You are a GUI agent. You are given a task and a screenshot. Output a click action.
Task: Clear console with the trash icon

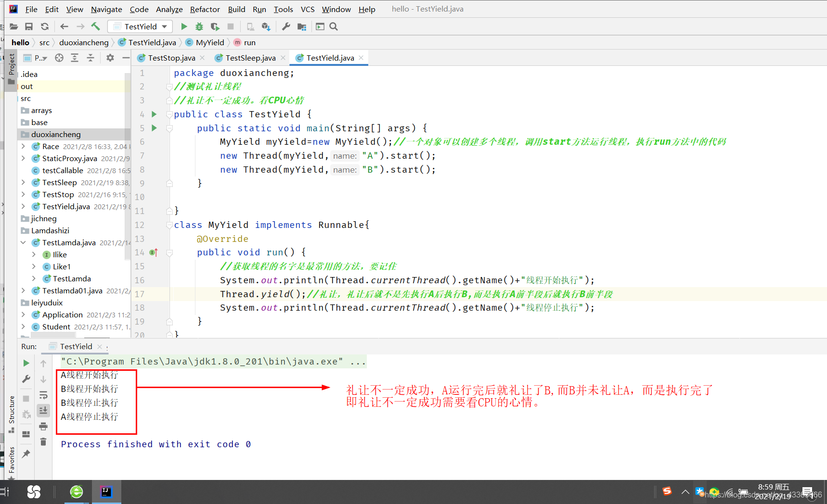[43, 441]
